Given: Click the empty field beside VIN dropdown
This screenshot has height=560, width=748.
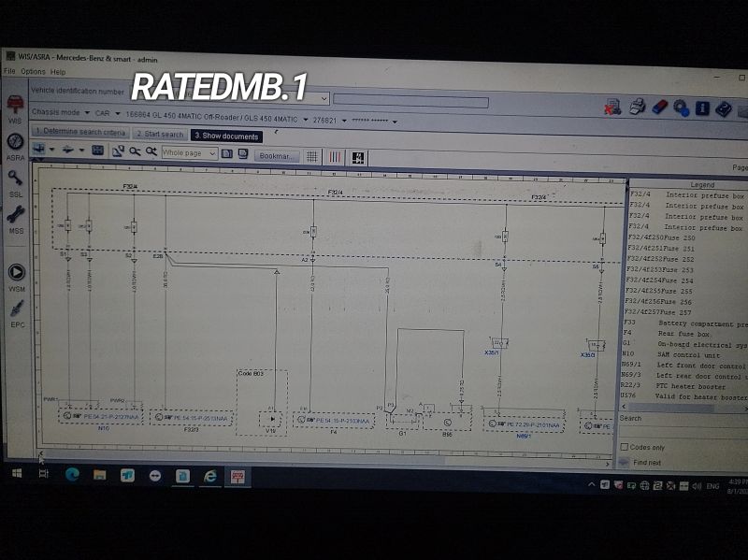Looking at the screenshot, I should (x=410, y=101).
